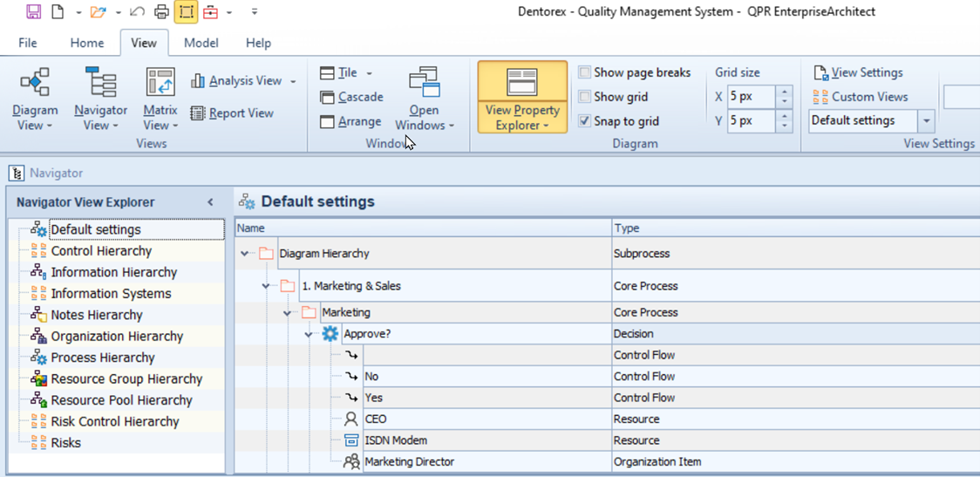Image resolution: width=980 pixels, height=477 pixels.
Task: Select Notes Hierarchy view
Action: coord(97,315)
